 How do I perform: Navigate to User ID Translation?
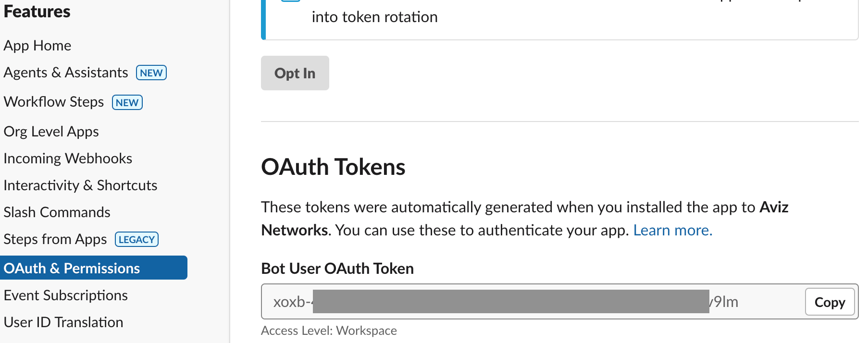63,322
